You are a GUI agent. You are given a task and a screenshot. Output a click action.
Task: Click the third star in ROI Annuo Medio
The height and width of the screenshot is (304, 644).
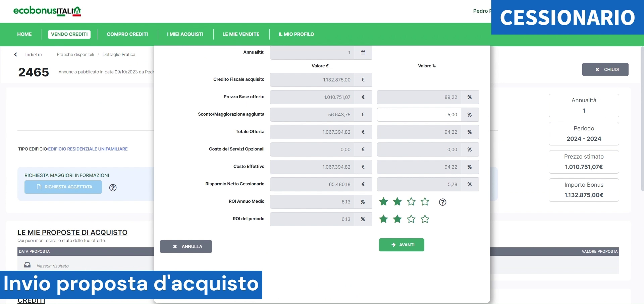point(411,202)
